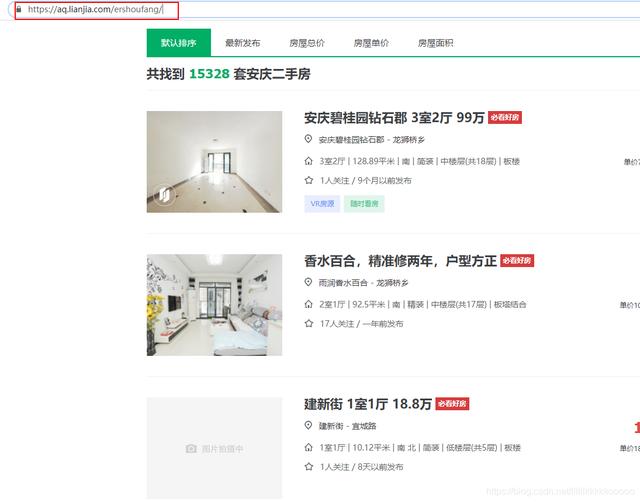640x502 pixels.
Task: Click text 1室1厅 | 10.12平米 details row
Action: 420,448
